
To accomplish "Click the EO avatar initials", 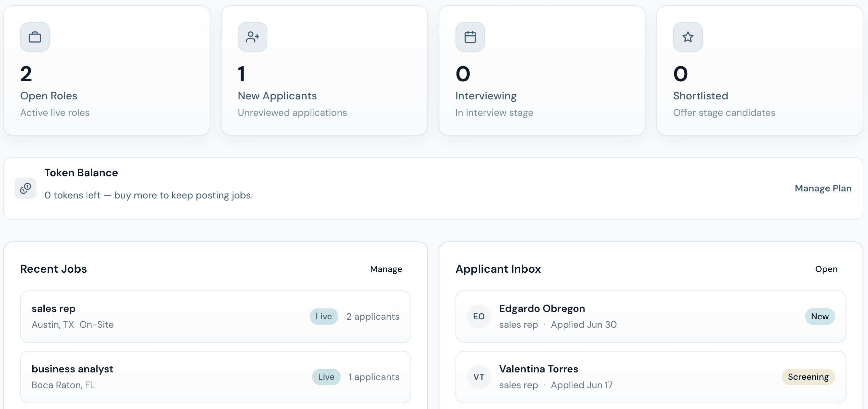I will pyautogui.click(x=479, y=317).
